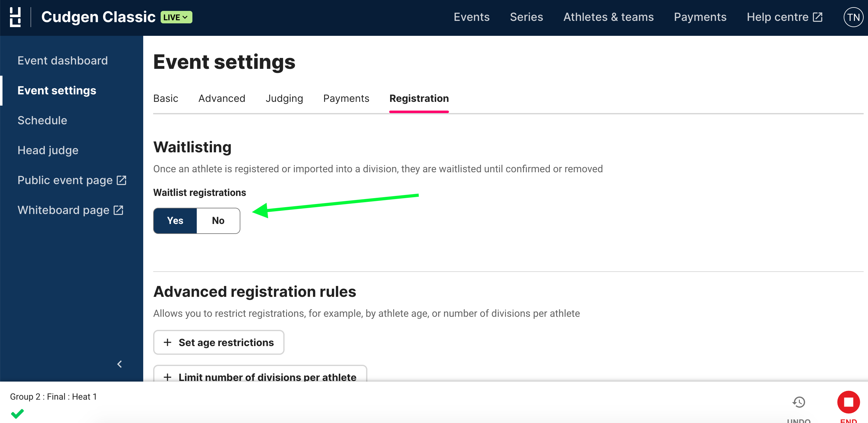868x423 pixels.
Task: Open the LIVE status dropdown
Action: click(x=176, y=17)
